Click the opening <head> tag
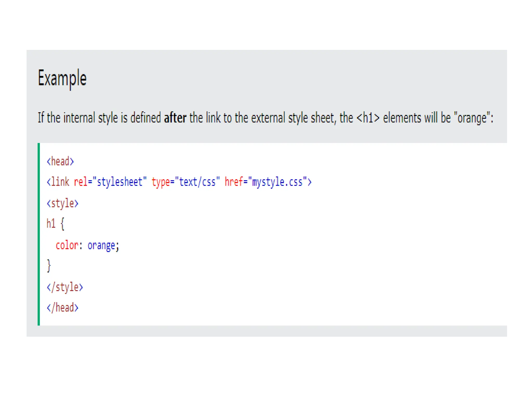Screen dimensions: 532x399 tap(60, 162)
